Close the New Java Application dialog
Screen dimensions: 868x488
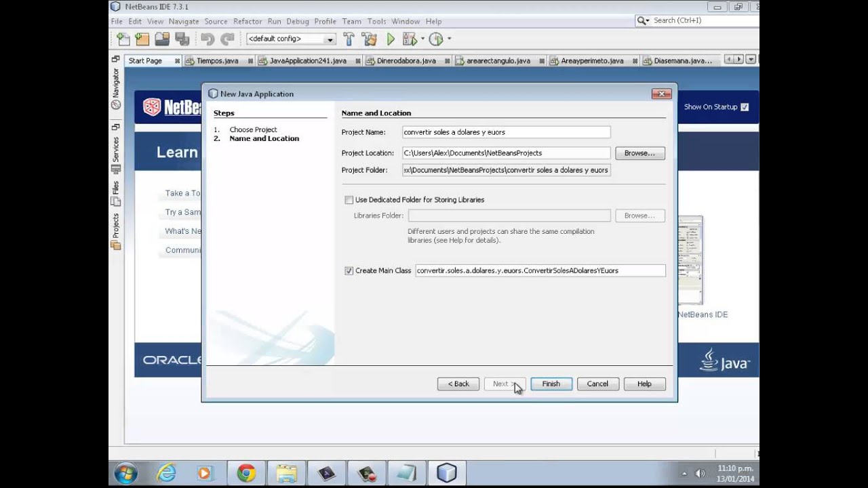661,94
